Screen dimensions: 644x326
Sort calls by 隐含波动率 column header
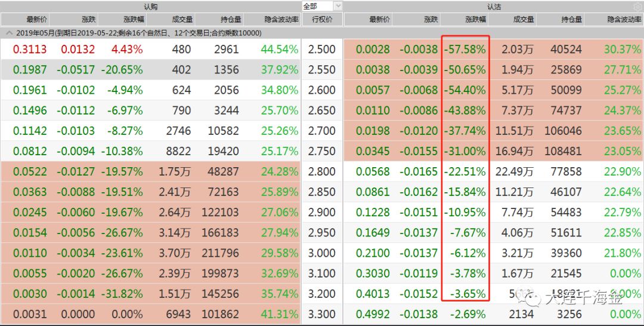pyautogui.click(x=281, y=19)
